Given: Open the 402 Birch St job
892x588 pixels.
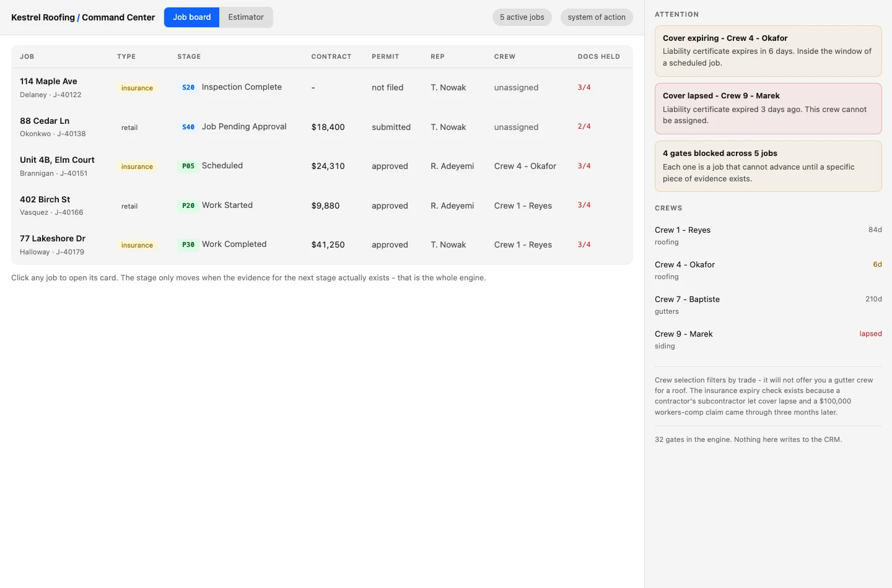Looking at the screenshot, I should click(x=322, y=205).
